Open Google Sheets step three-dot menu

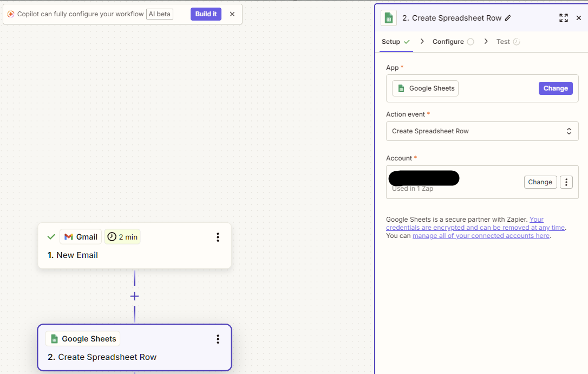point(218,339)
